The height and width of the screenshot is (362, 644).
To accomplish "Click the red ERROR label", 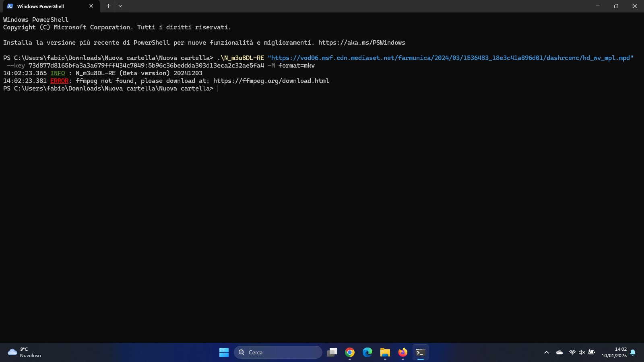I will coord(60,81).
